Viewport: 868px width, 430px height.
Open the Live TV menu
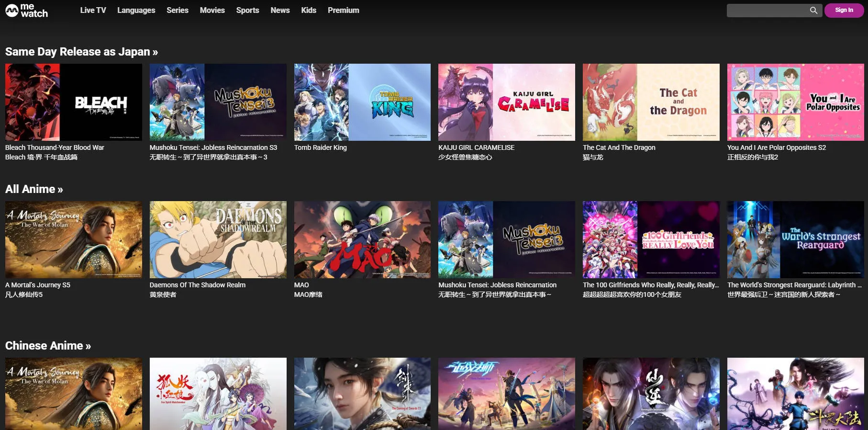pyautogui.click(x=93, y=10)
